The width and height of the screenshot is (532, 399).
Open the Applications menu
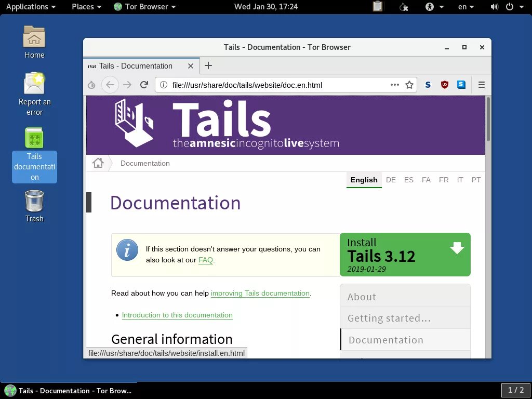tap(31, 6)
